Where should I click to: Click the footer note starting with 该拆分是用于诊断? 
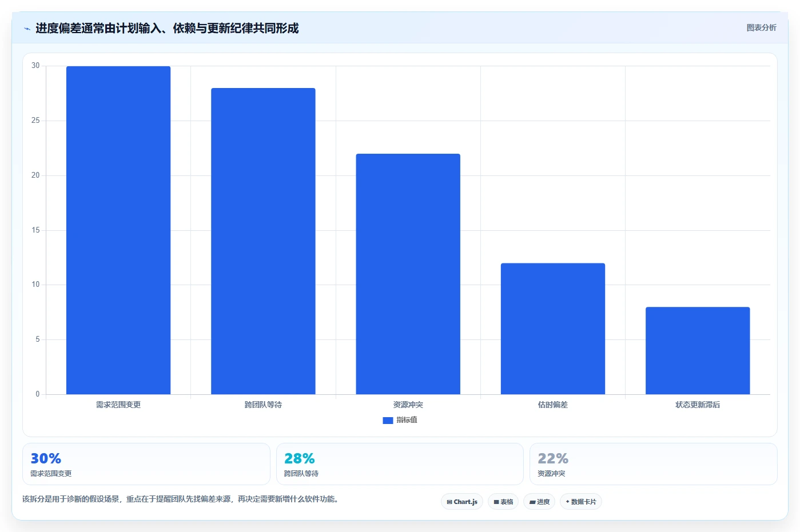[x=180, y=499]
